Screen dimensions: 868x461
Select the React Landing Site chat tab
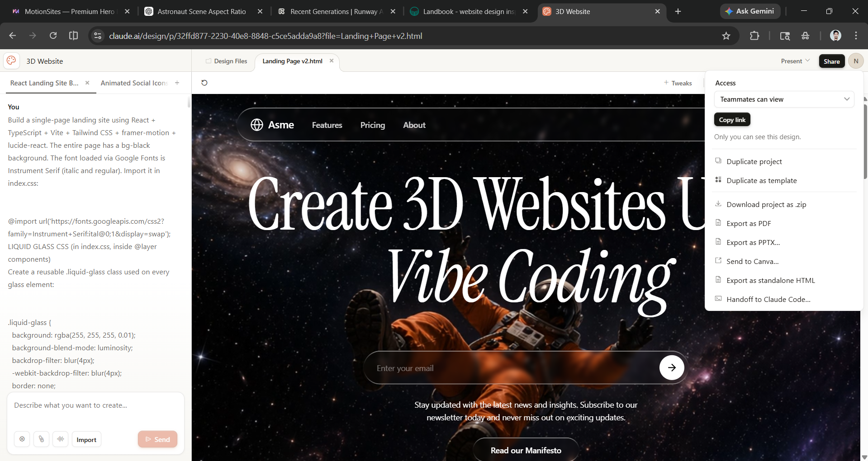point(44,83)
